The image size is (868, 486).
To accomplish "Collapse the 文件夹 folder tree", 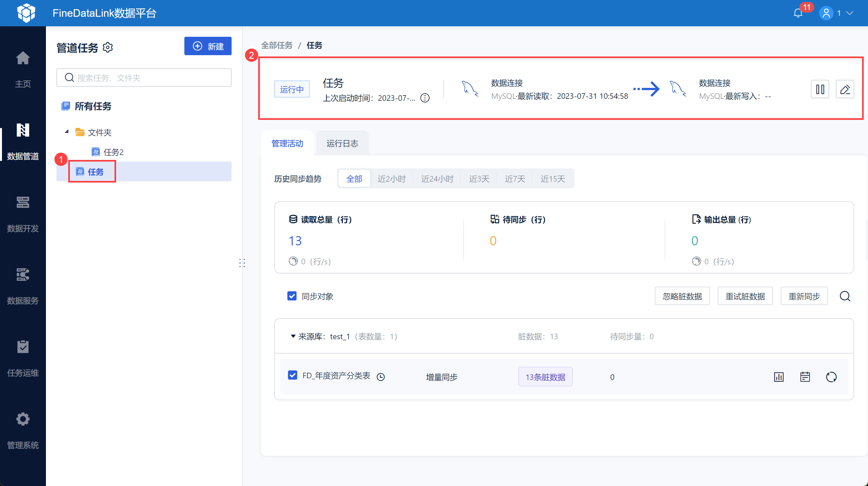I will point(67,132).
